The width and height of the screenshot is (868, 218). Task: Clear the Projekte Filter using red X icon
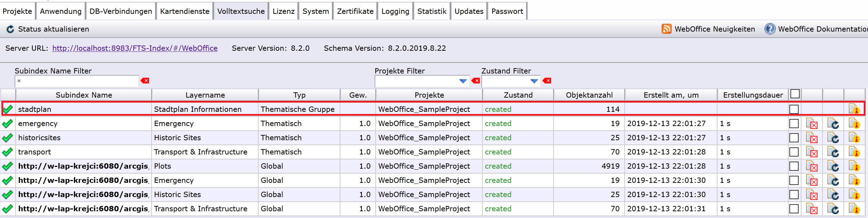coord(476,81)
